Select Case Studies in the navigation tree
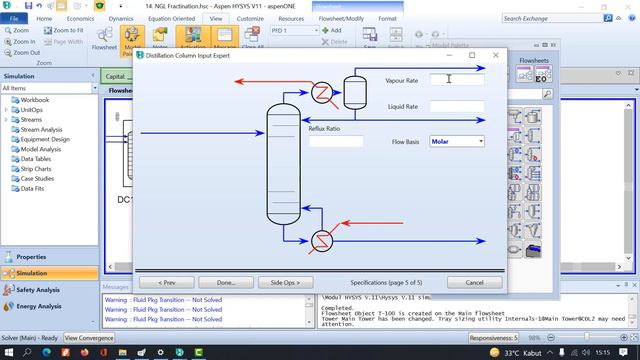 (37, 178)
